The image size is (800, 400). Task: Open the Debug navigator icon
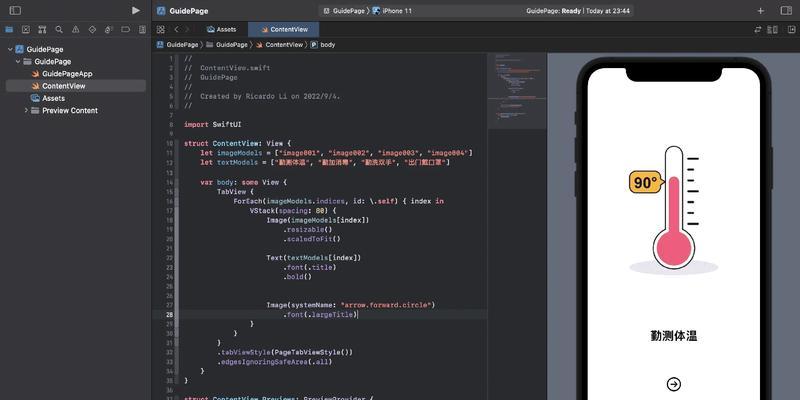tap(109, 30)
